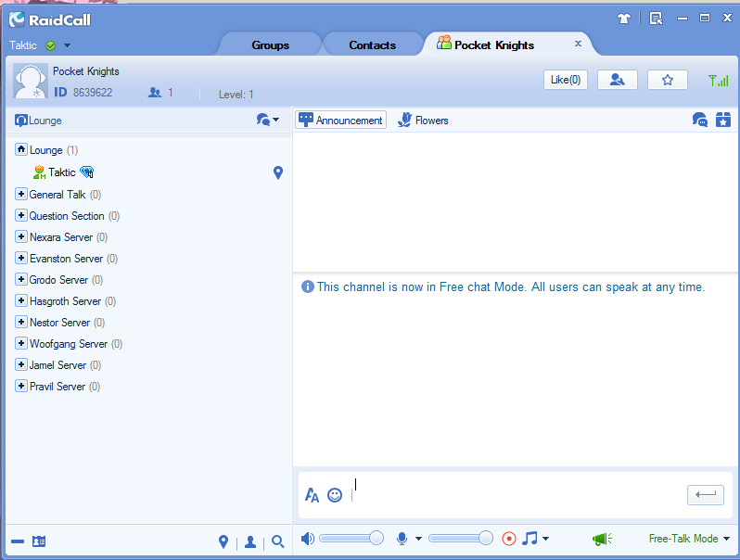Open the Announcement tab
Screen dimensions: 740x560
click(340, 120)
